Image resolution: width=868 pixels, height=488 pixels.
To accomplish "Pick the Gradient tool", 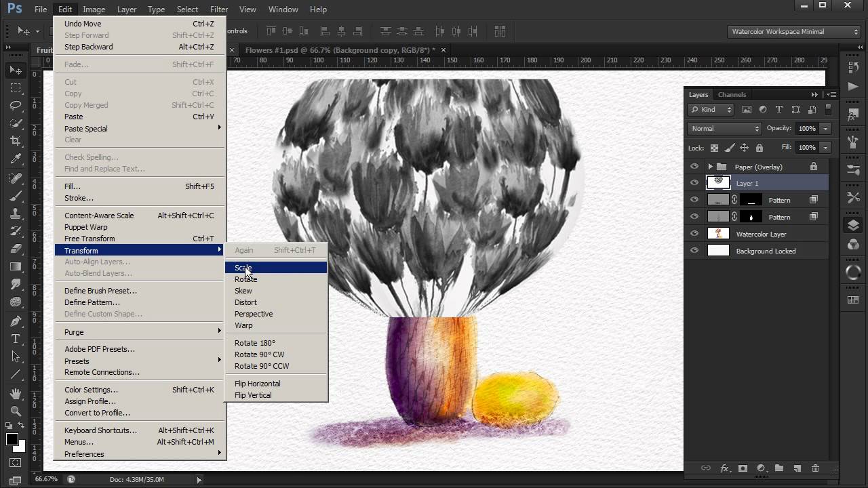I will (16, 266).
